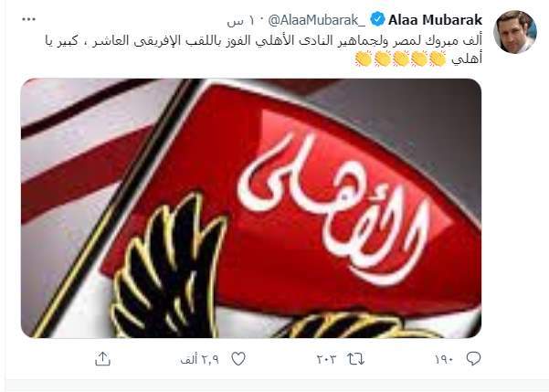
Task: Open Alaa Mubarak's profile picture
Action: [514, 32]
